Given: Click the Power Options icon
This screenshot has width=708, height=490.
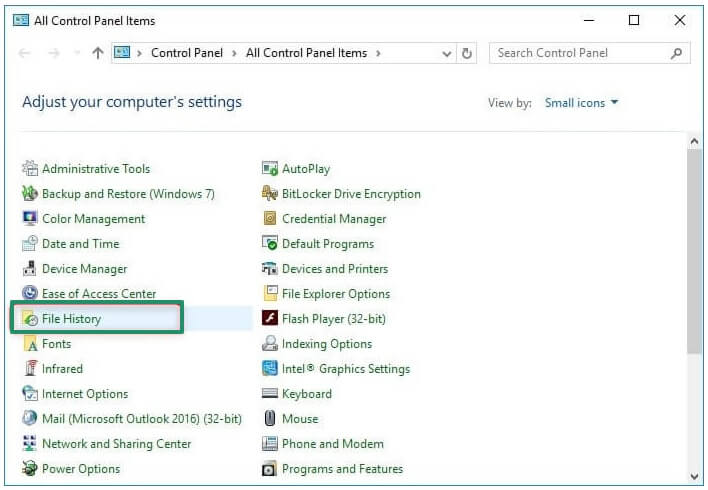Looking at the screenshot, I should [30, 469].
